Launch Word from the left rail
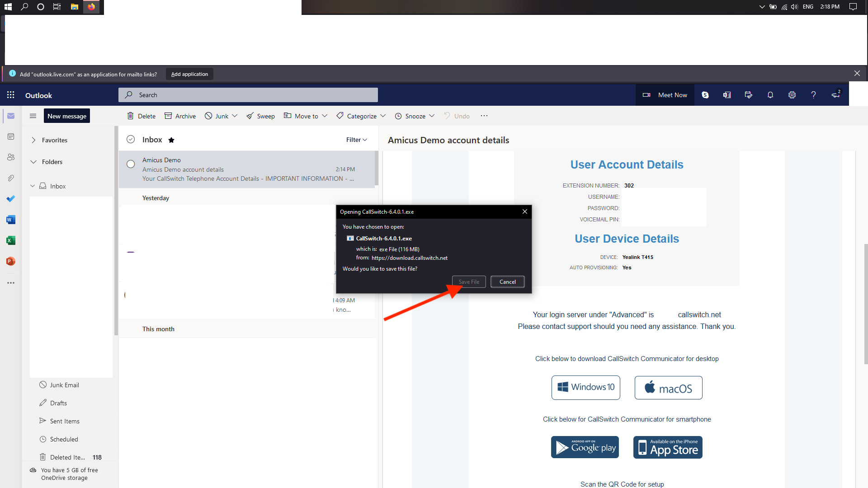868x488 pixels. (x=11, y=220)
